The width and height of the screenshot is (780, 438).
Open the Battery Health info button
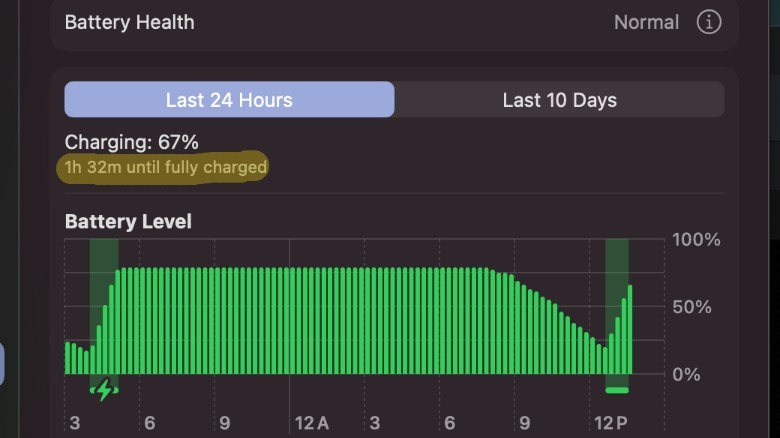click(x=708, y=22)
